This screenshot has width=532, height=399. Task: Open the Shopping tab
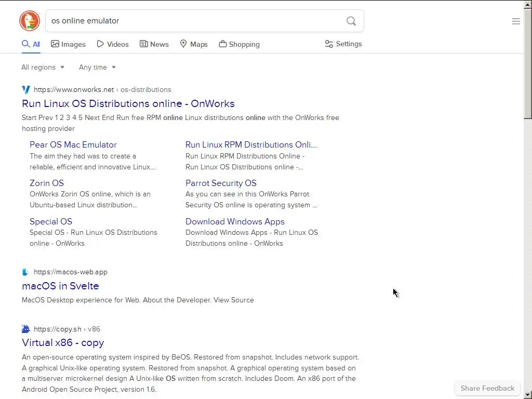[x=239, y=44]
